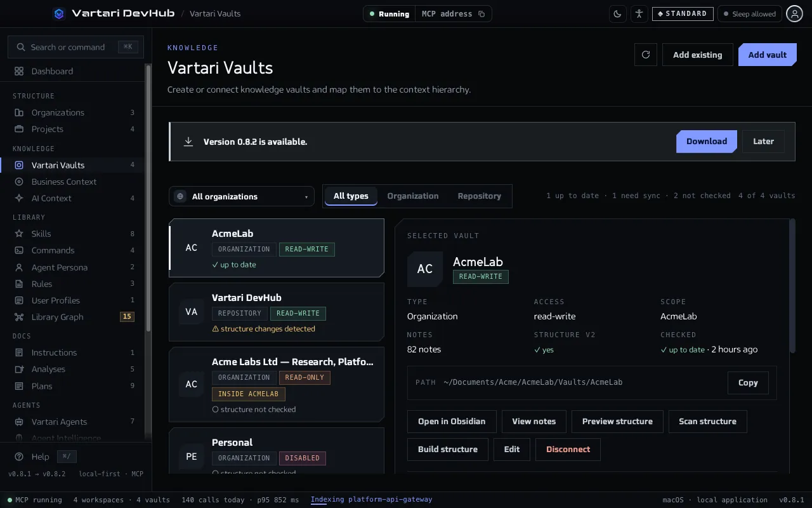The width and height of the screenshot is (812, 508).
Task: Focus the Search or command field
Action: click(76, 47)
